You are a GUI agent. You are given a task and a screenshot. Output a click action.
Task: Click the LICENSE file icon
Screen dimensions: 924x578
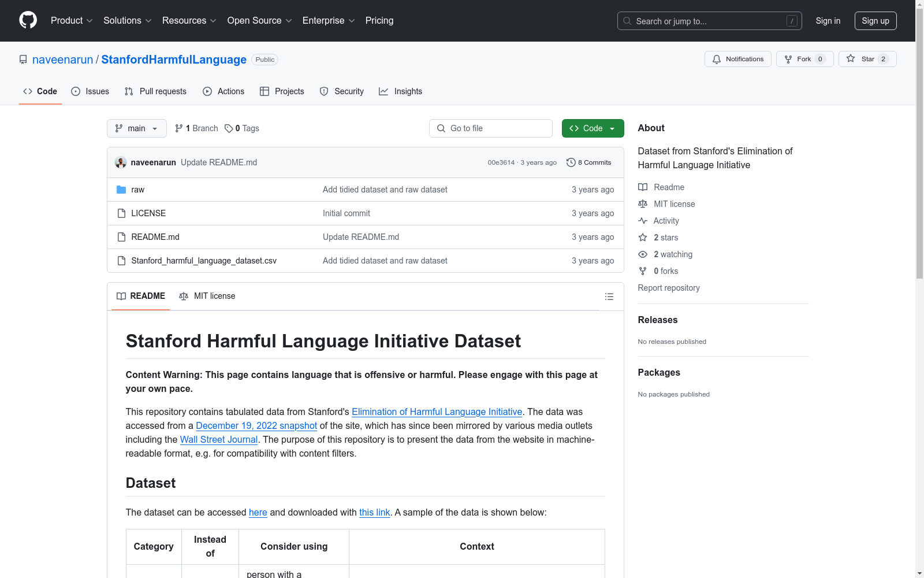coord(121,213)
